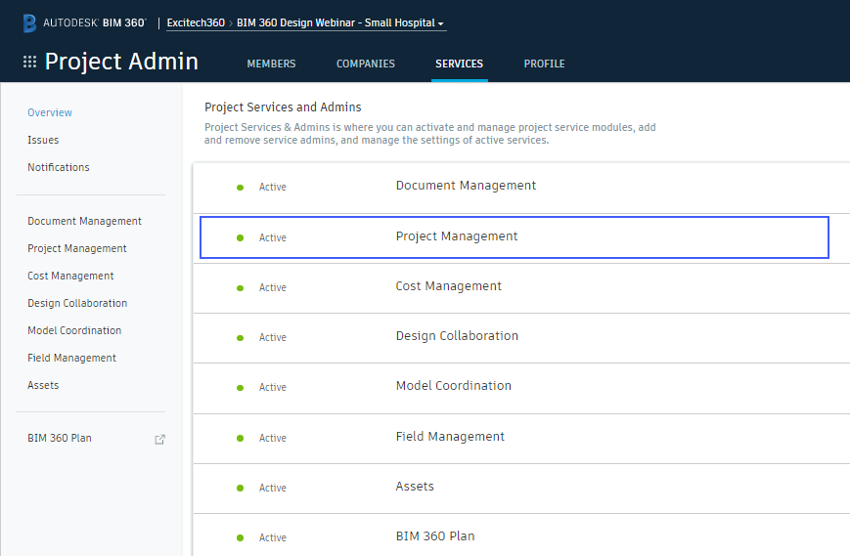
Task: Select Cost Management in the sidebar
Action: pyautogui.click(x=70, y=276)
